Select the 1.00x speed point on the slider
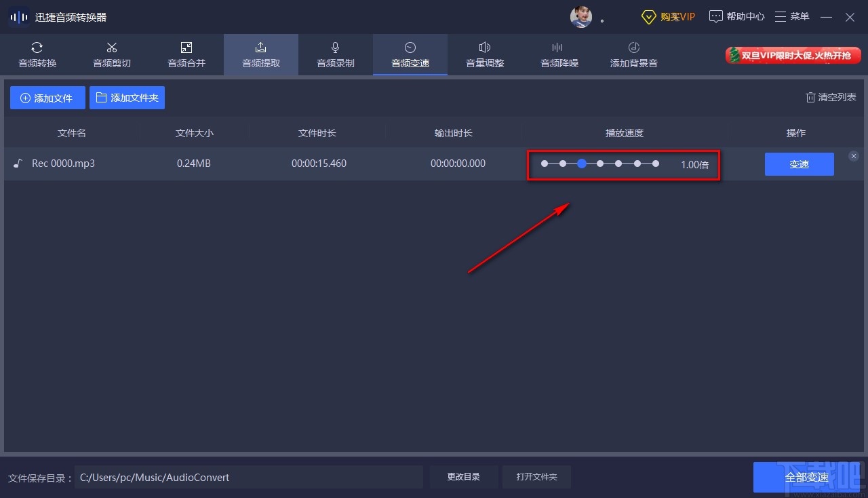Screen dimensions: 868x498 pos(581,163)
